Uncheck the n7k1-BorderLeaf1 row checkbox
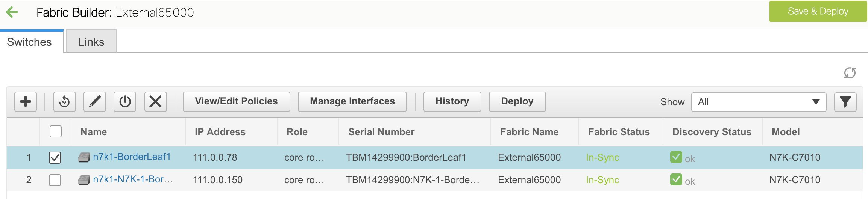Image resolution: width=868 pixels, height=199 pixels. pos(55,158)
